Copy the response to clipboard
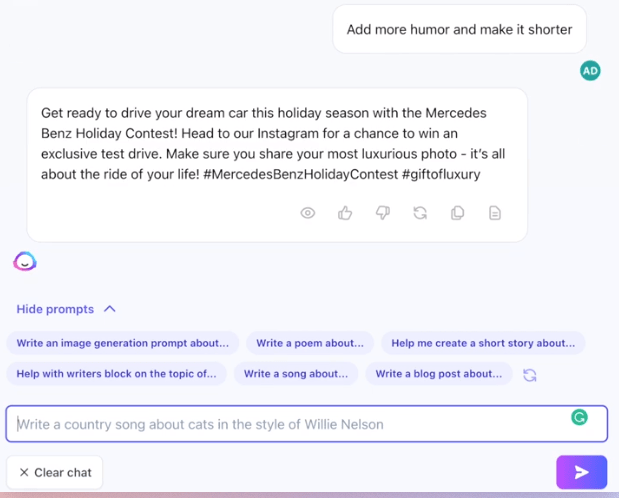This screenshot has width=619, height=498. point(458,213)
